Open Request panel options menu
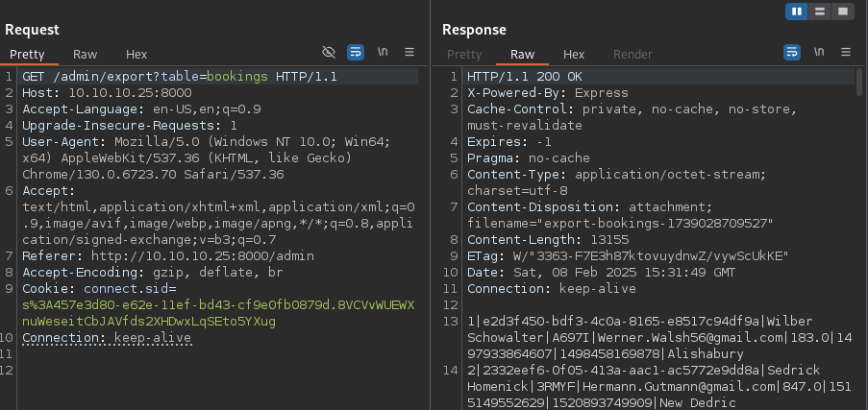The width and height of the screenshot is (868, 410). click(x=409, y=52)
